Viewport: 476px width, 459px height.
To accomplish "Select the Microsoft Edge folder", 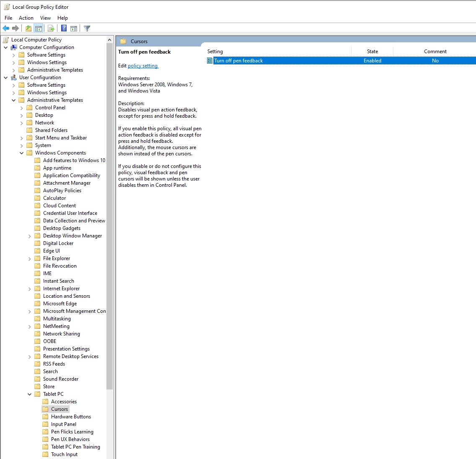I will tap(60, 303).
